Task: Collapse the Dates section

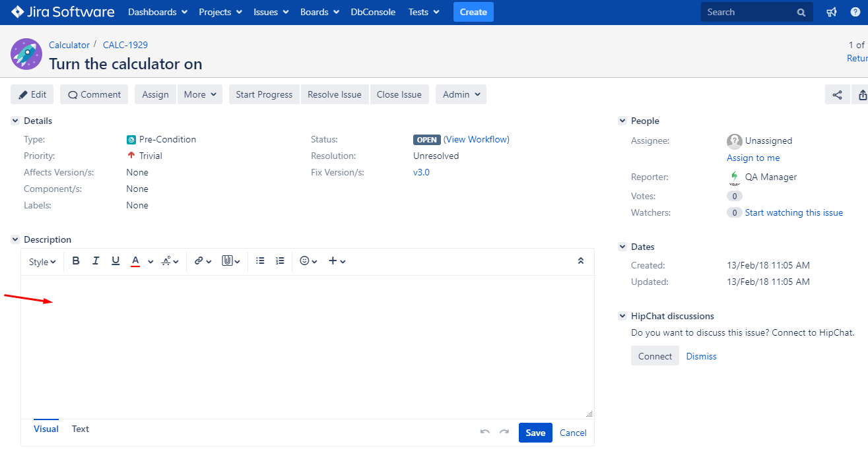Action: pyautogui.click(x=622, y=247)
